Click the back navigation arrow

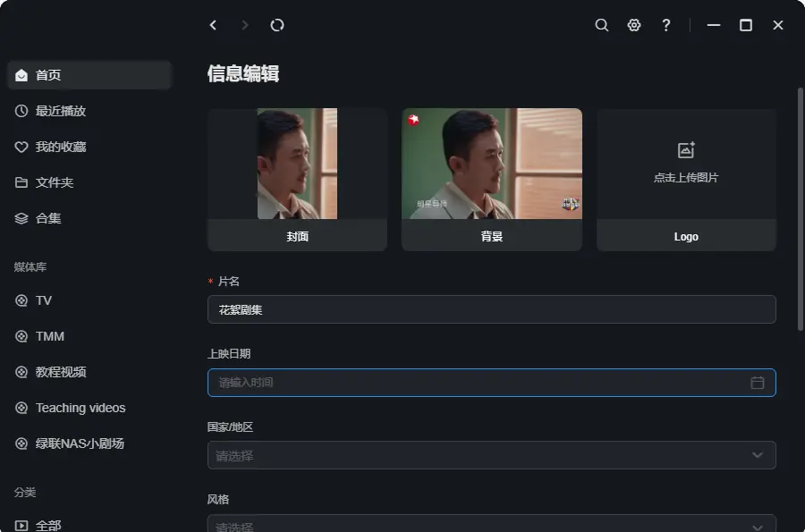click(213, 25)
